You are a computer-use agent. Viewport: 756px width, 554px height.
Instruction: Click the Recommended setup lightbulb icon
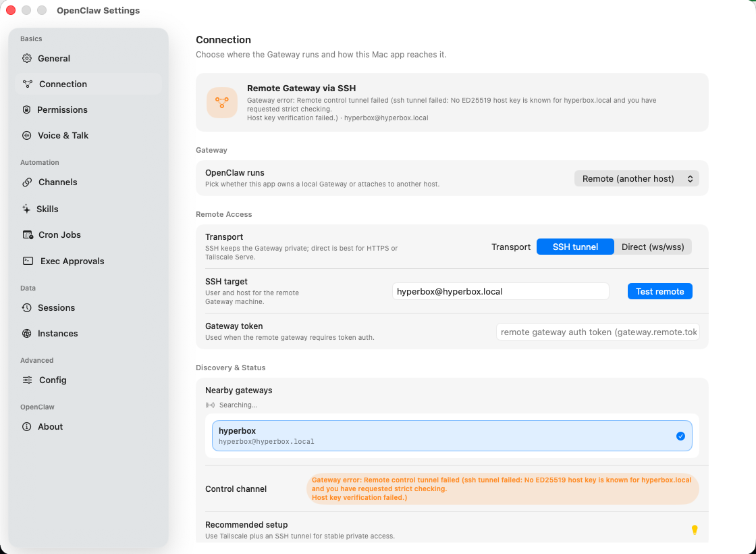coord(695,530)
